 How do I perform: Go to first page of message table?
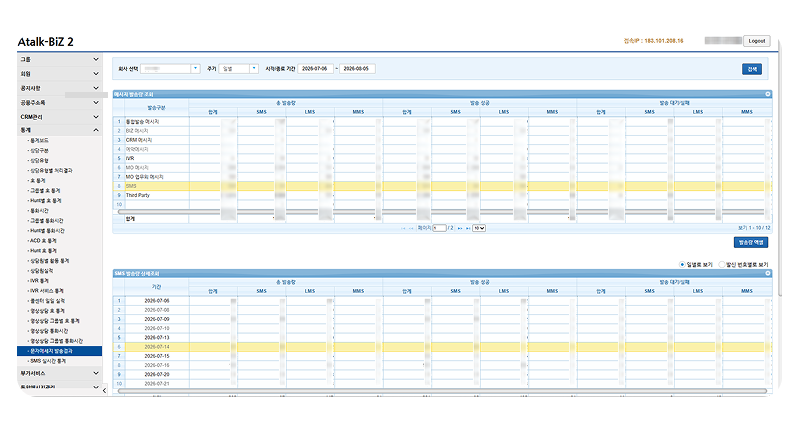coord(403,229)
